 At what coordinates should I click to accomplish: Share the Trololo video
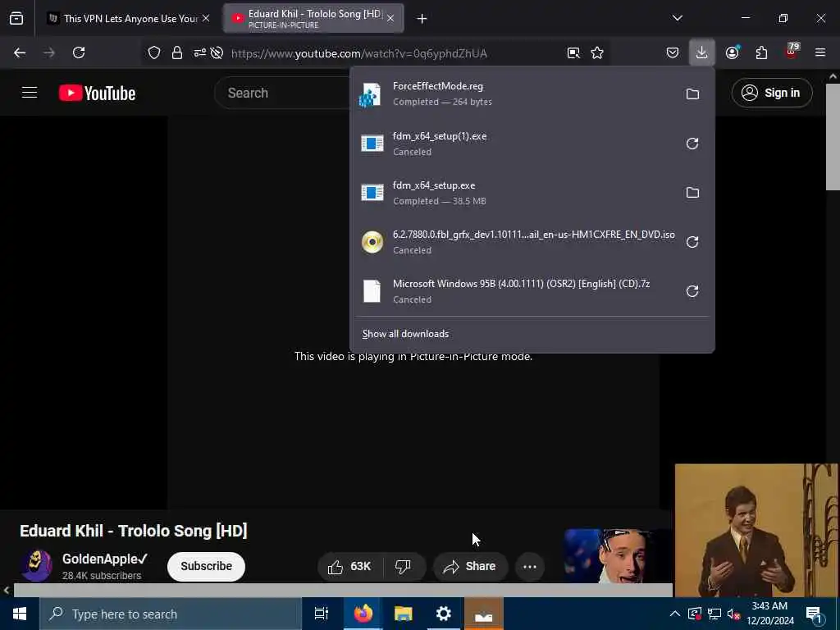click(x=470, y=566)
